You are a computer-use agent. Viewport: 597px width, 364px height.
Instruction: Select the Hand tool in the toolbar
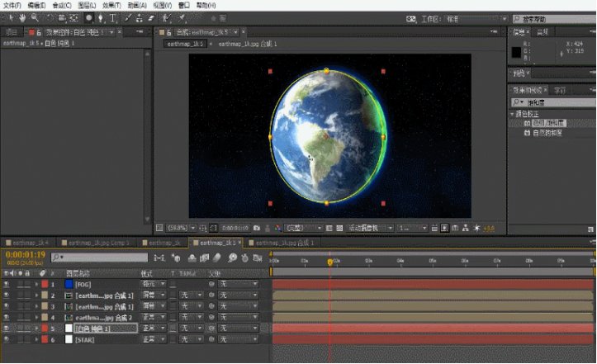[x=22, y=17]
